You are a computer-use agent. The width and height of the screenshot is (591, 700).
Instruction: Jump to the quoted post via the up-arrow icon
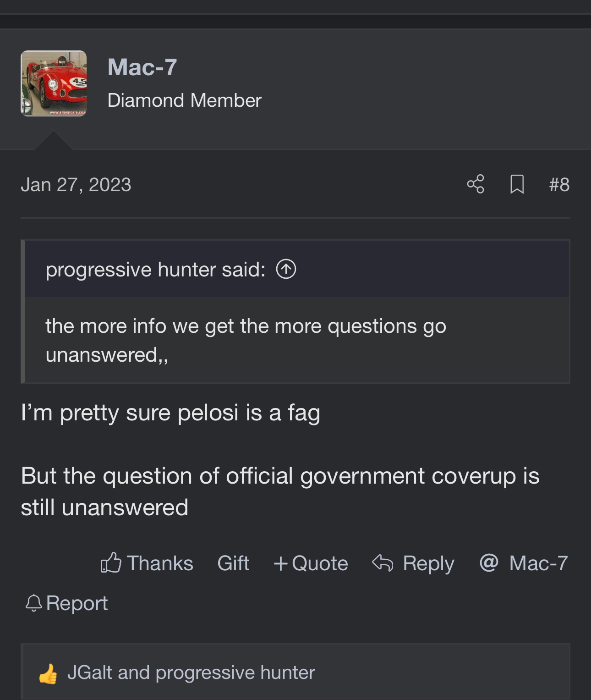click(x=286, y=269)
